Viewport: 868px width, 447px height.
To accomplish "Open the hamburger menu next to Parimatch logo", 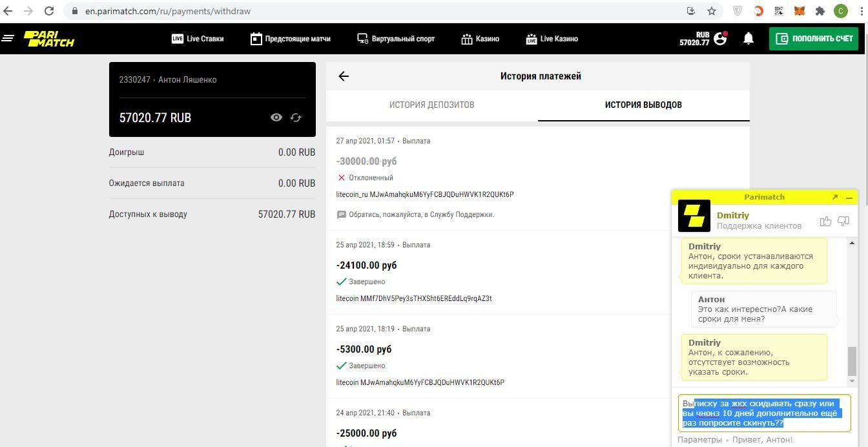I will coord(8,39).
